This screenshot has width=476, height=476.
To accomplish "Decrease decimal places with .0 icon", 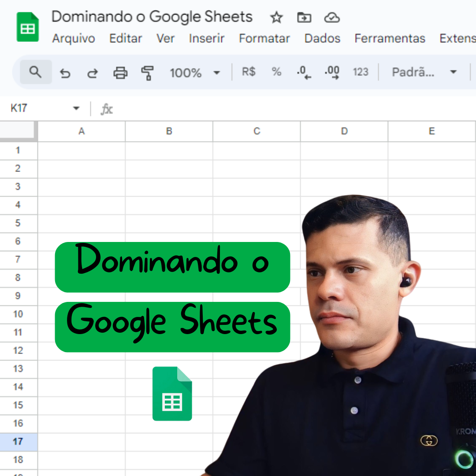I will [304, 72].
